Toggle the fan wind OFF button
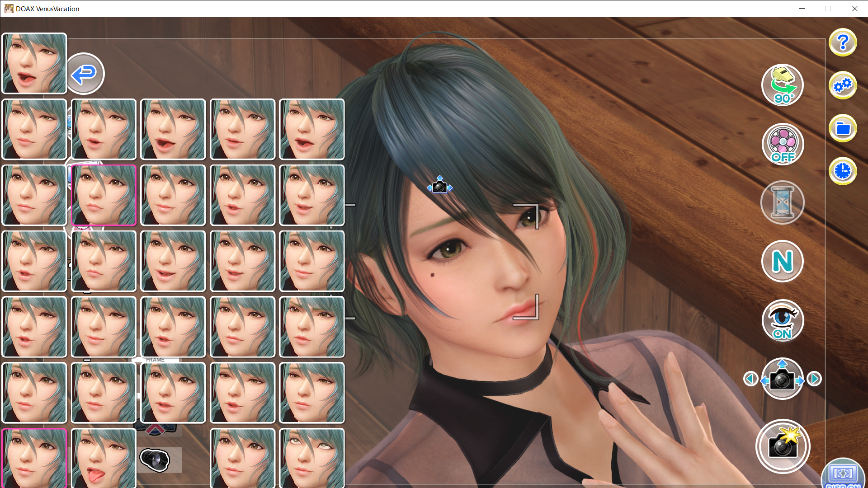This screenshot has height=488, width=868. [x=783, y=144]
